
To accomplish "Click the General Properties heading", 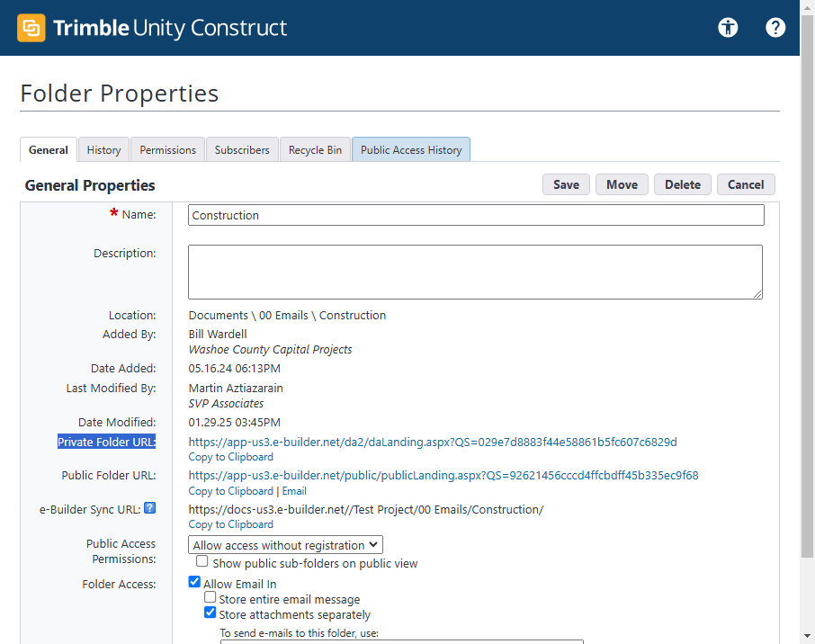I will coord(90,185).
